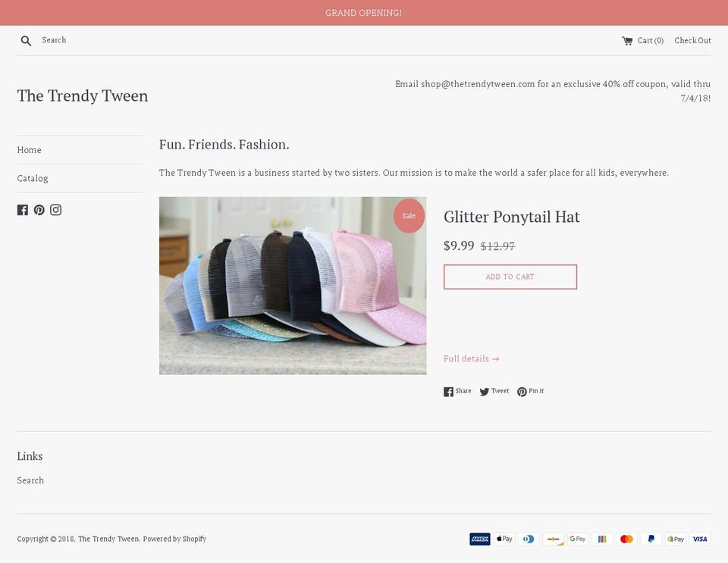Click the Fun. Friends. Fashion. heading

point(224,145)
